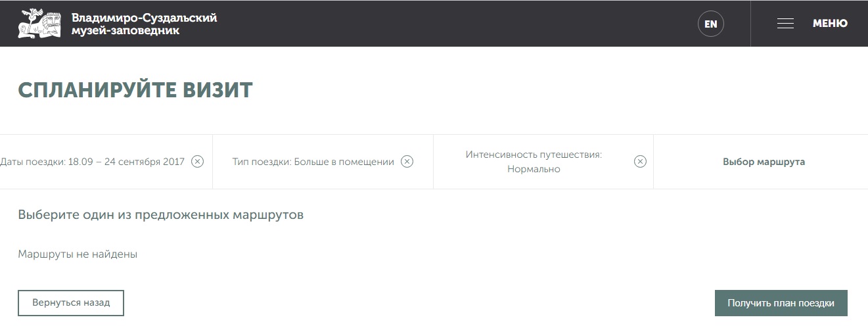
Task: Click the СПЛАНИРУЙТЕ ВИЗИТ heading
Action: tap(135, 90)
